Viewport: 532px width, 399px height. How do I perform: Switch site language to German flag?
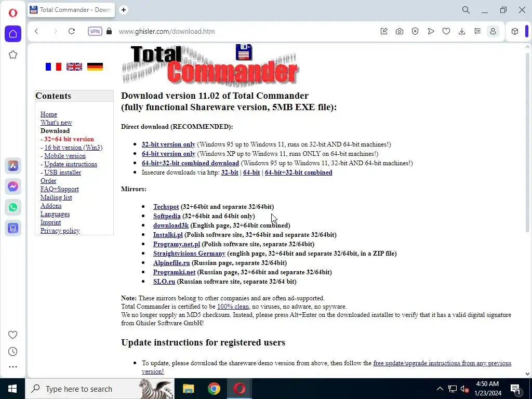tap(95, 66)
